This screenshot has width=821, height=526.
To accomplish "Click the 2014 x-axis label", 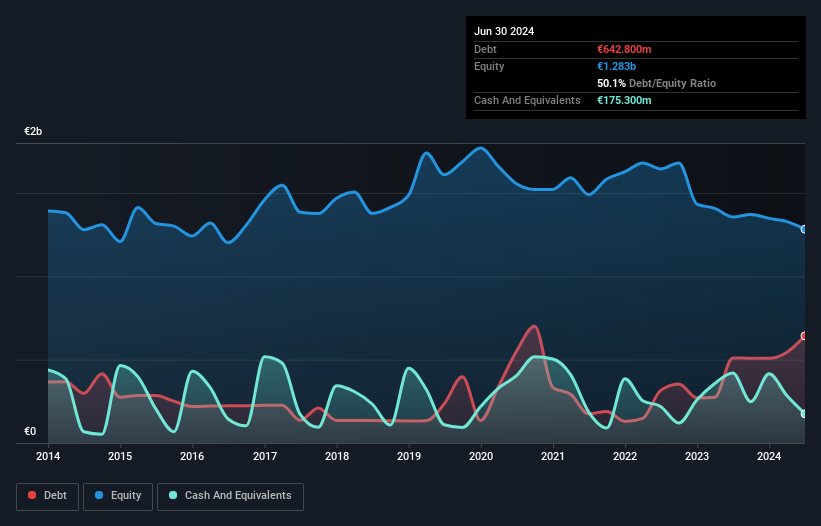I will [x=48, y=457].
